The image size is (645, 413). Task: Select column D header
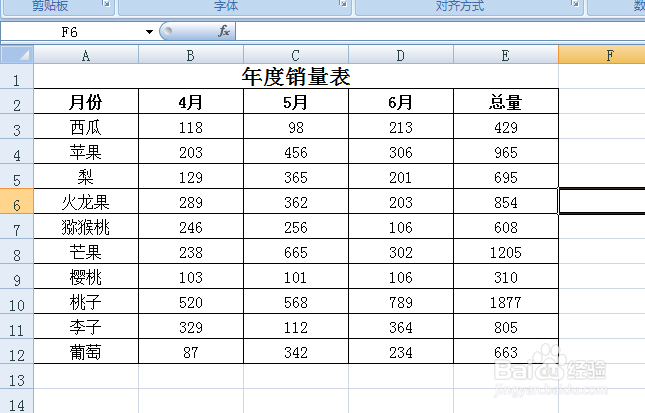click(401, 55)
